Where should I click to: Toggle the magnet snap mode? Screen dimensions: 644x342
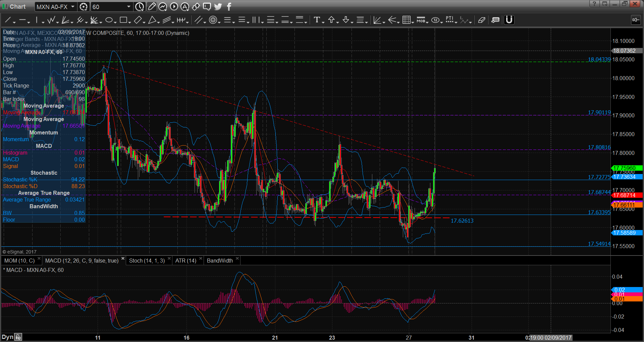(509, 20)
